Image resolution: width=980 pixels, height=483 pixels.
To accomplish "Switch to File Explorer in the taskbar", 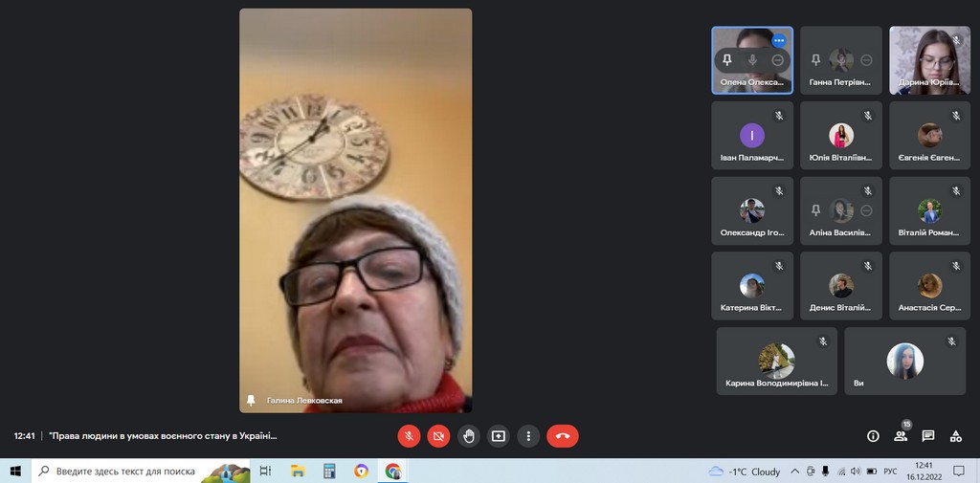I will [x=298, y=471].
